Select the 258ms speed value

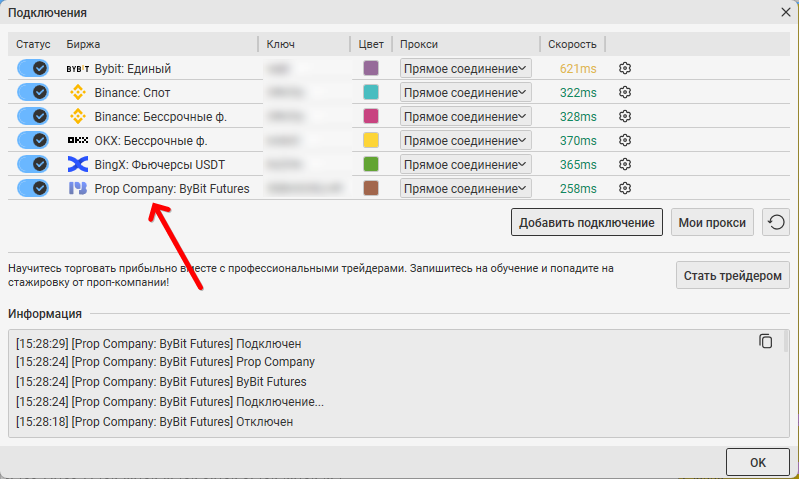click(578, 189)
